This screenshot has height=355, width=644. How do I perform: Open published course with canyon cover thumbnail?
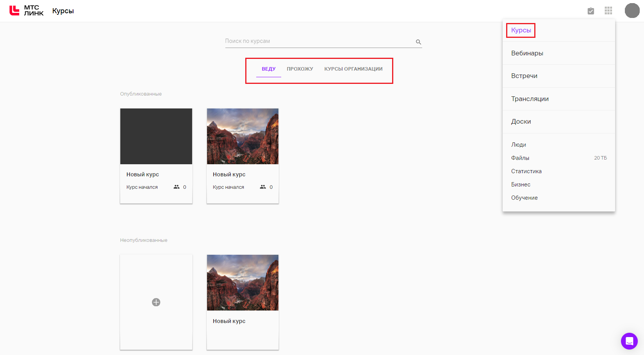(243, 136)
